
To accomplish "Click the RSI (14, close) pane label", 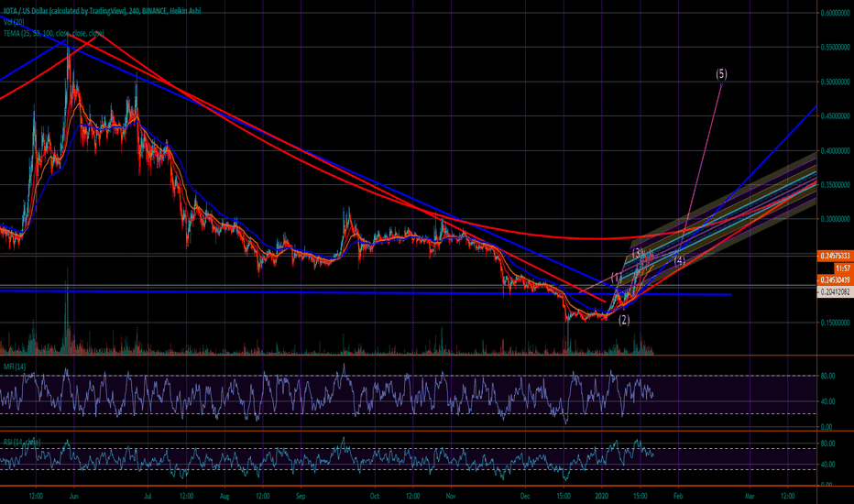I will 22,442.
